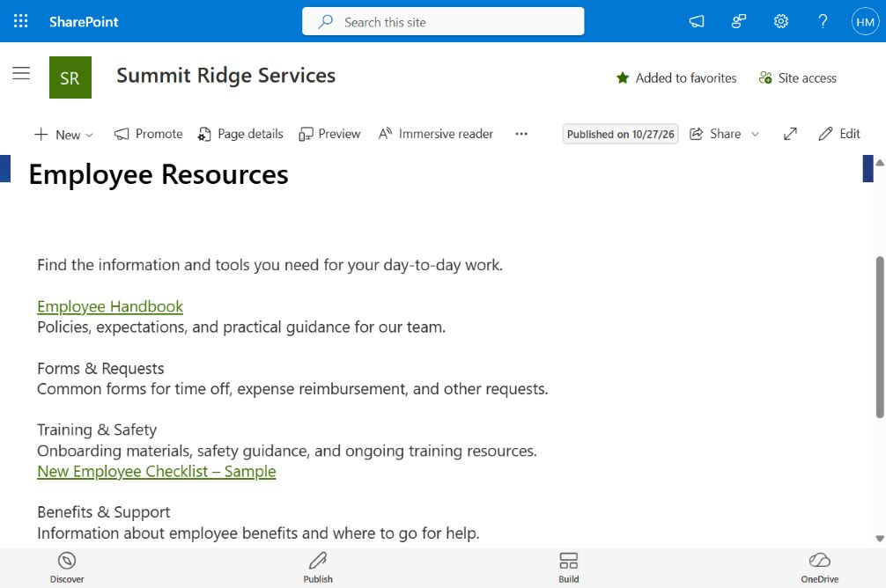886x588 pixels.
Task: Click the Search this site field
Action: coord(443,21)
